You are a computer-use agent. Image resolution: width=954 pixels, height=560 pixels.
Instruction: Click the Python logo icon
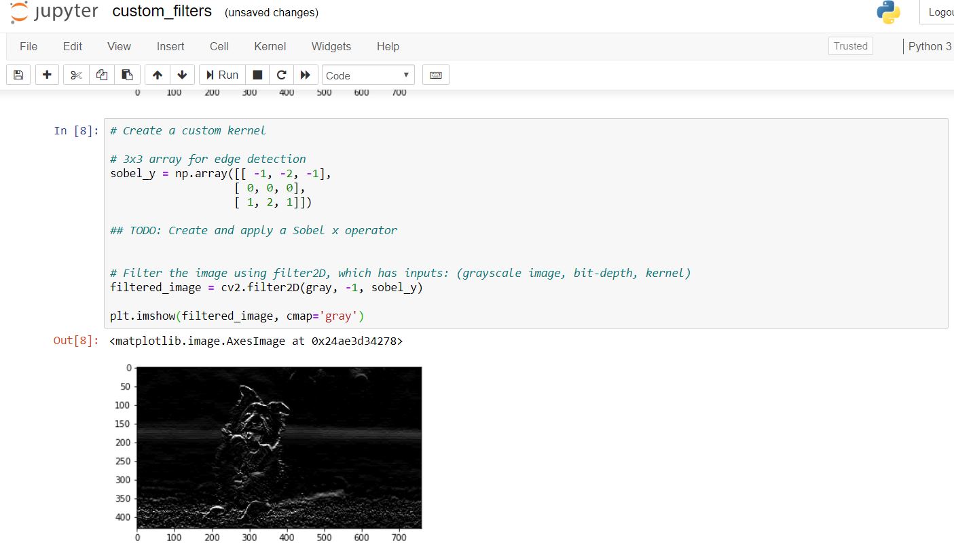pos(888,12)
